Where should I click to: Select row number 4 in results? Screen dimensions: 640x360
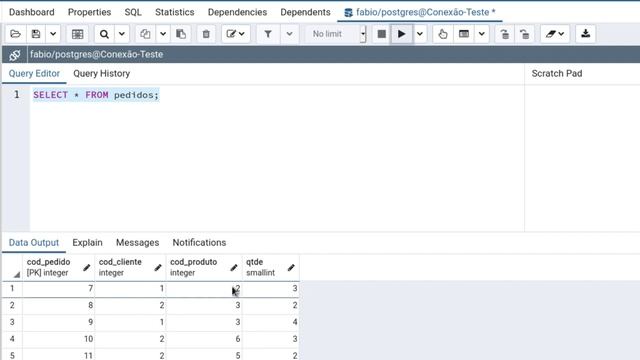tap(12, 339)
